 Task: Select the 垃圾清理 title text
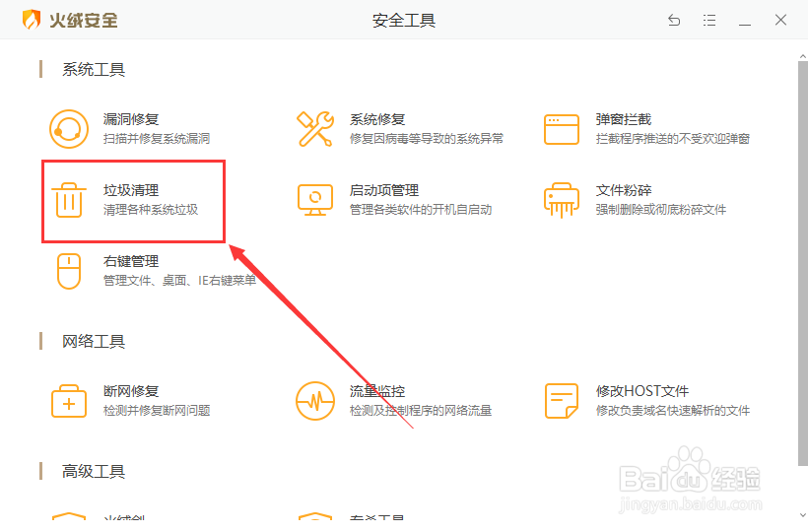(131, 190)
